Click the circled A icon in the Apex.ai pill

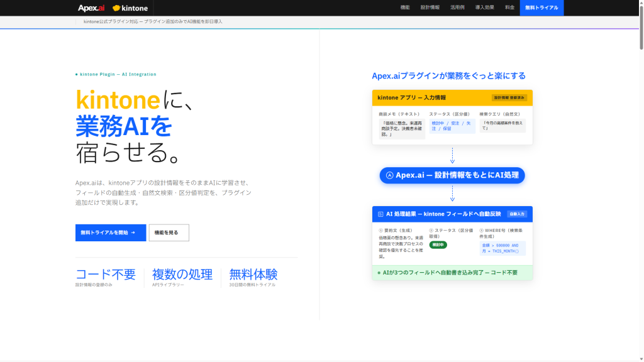[x=389, y=175]
